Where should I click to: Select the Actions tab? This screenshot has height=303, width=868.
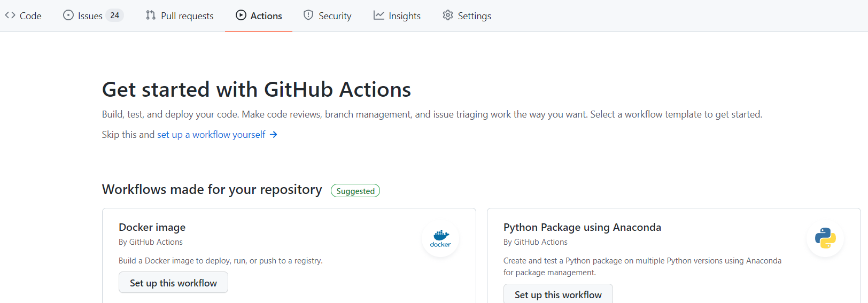[x=259, y=16]
